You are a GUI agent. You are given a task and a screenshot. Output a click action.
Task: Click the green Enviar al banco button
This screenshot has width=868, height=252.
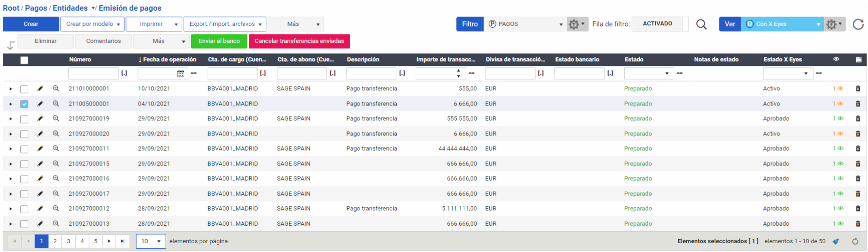[x=219, y=41]
